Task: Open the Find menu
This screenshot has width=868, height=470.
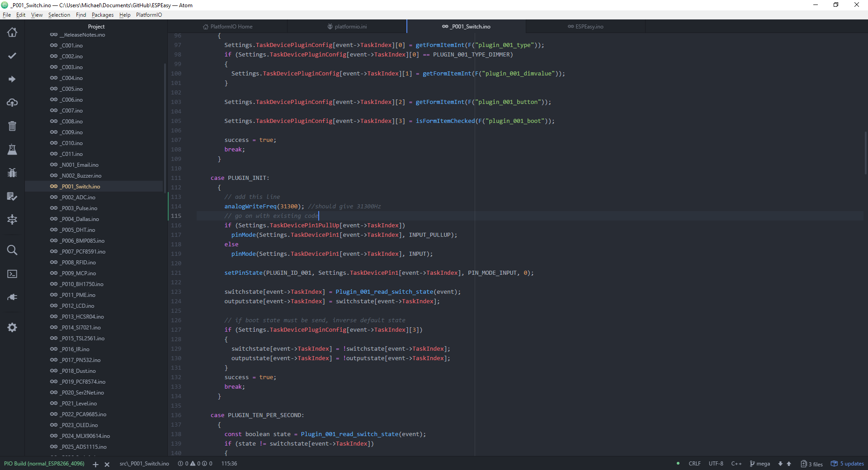Action: click(x=81, y=15)
